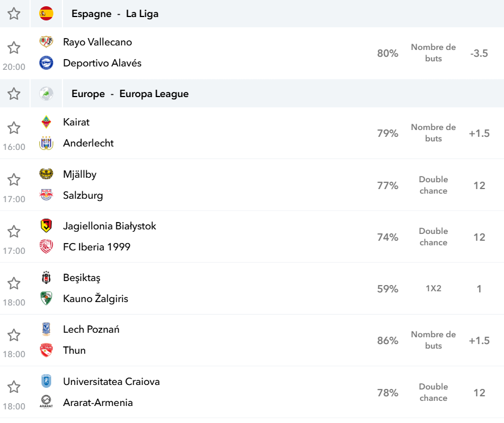Image resolution: width=504 pixels, height=423 pixels.
Task: Toggle favorite star for Kairat vs Anderlecht
Action: 14,128
